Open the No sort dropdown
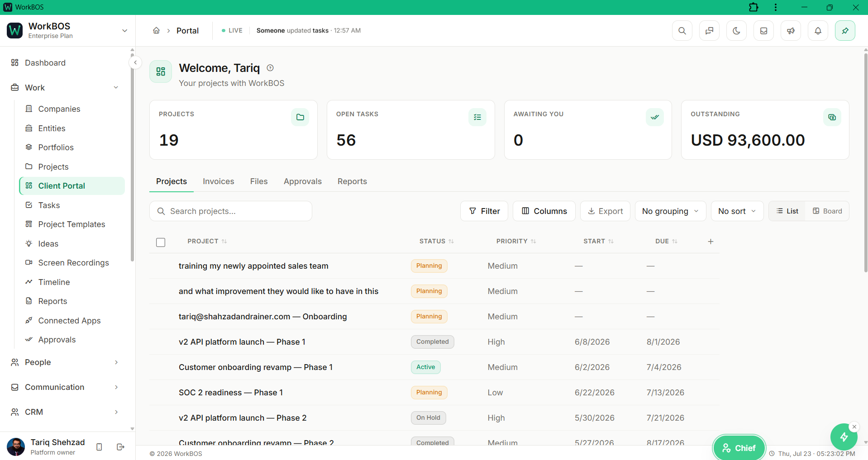 coord(737,211)
